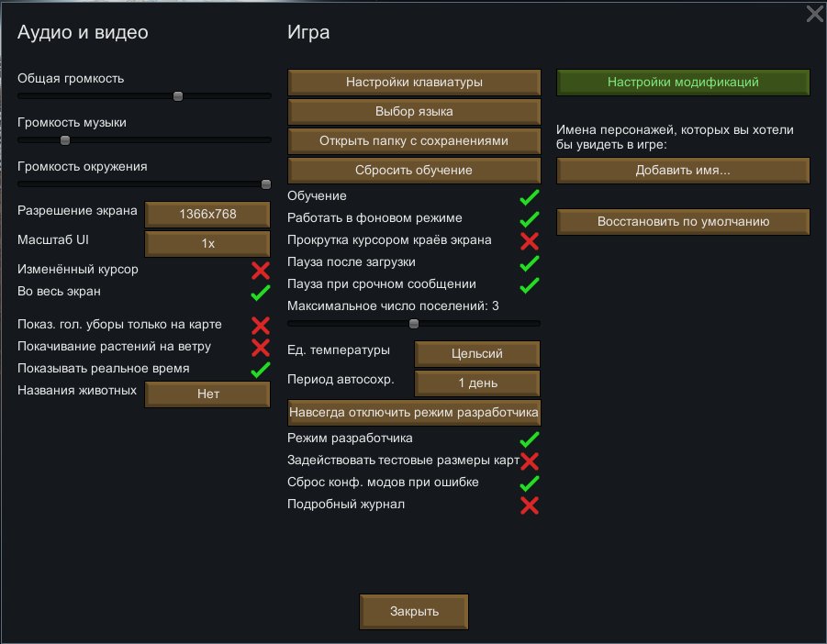Open the Цельсий temperature unit selector
The height and width of the screenshot is (644, 827).
click(x=477, y=353)
